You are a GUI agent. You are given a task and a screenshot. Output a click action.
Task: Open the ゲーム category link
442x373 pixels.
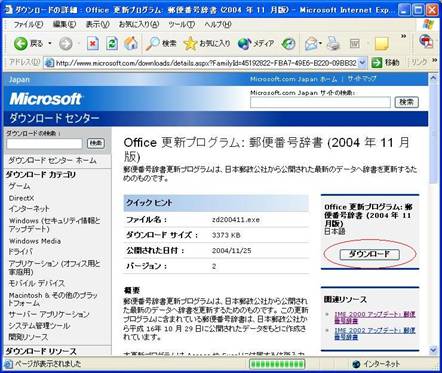(x=19, y=186)
